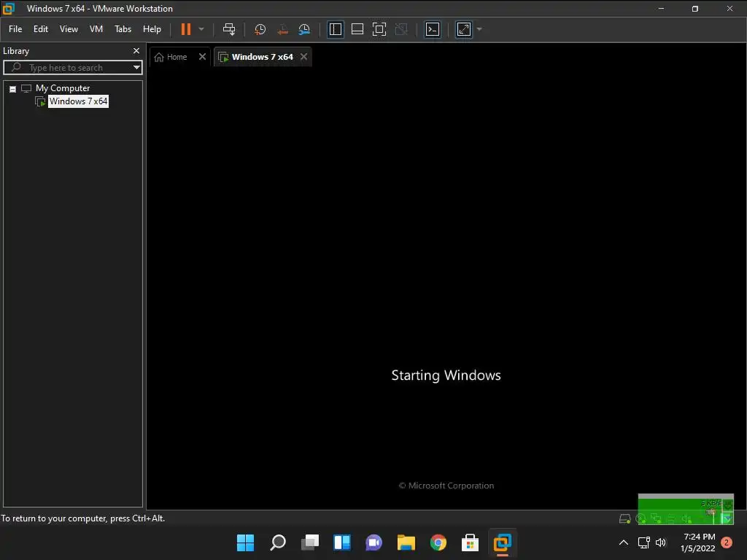
Task: Open the volume control in the tray
Action: [661, 542]
